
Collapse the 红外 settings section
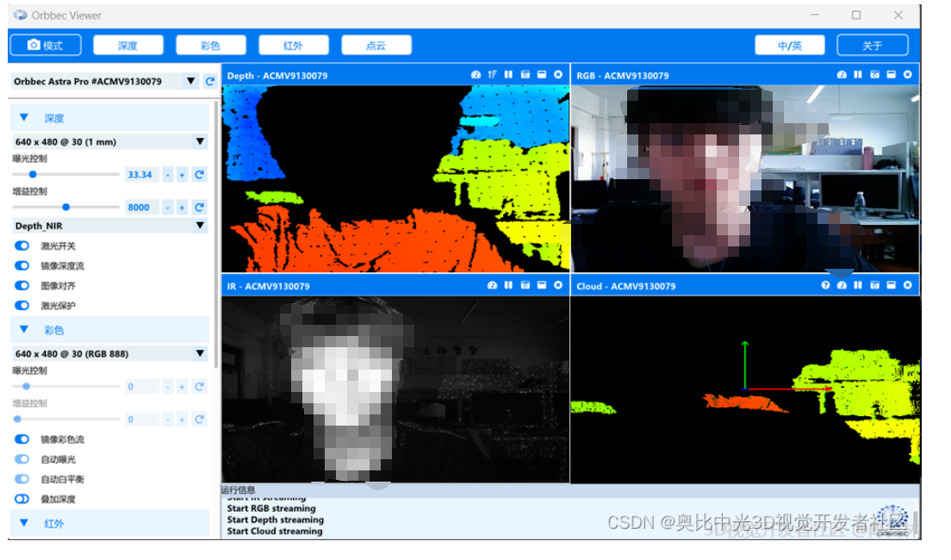[23, 522]
